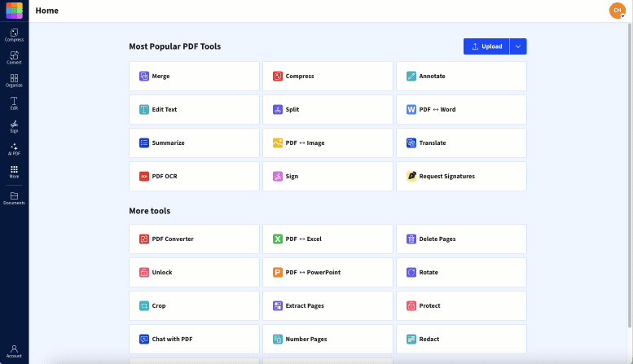
Task: Open the Edit Text tool card
Action: click(194, 109)
